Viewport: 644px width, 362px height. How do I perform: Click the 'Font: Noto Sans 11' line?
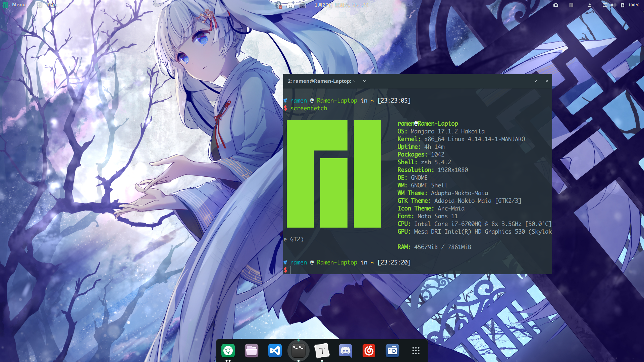click(428, 216)
